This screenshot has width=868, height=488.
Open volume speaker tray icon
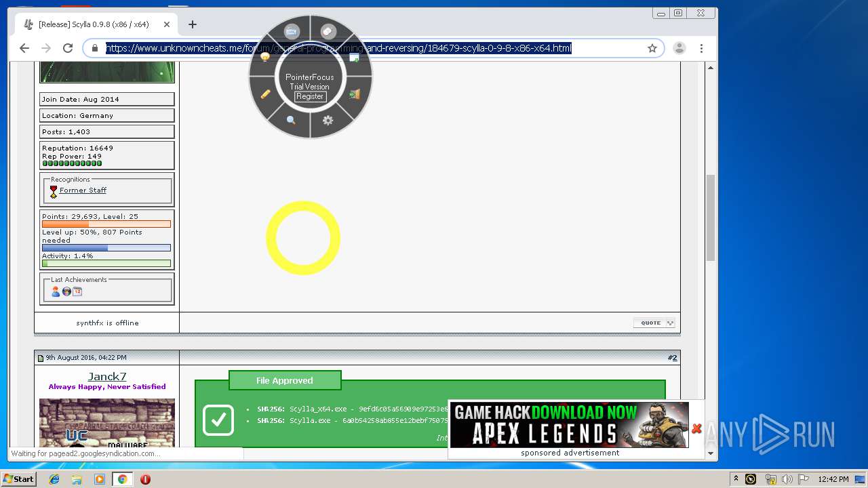point(787,479)
